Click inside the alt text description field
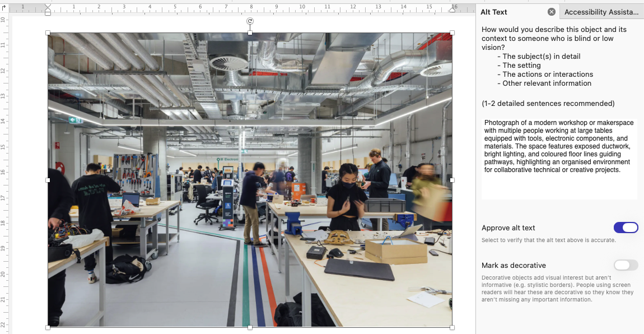644x334 pixels. click(559, 159)
